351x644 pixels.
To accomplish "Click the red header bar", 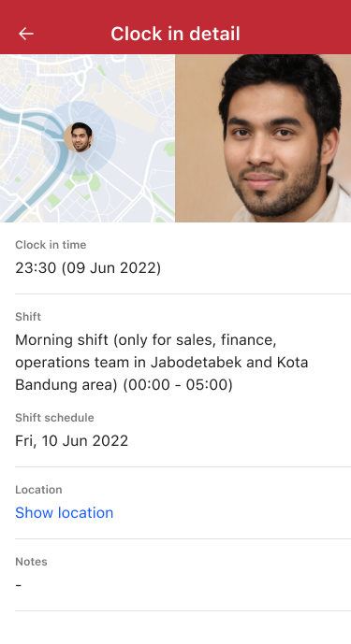I will tap(175, 27).
